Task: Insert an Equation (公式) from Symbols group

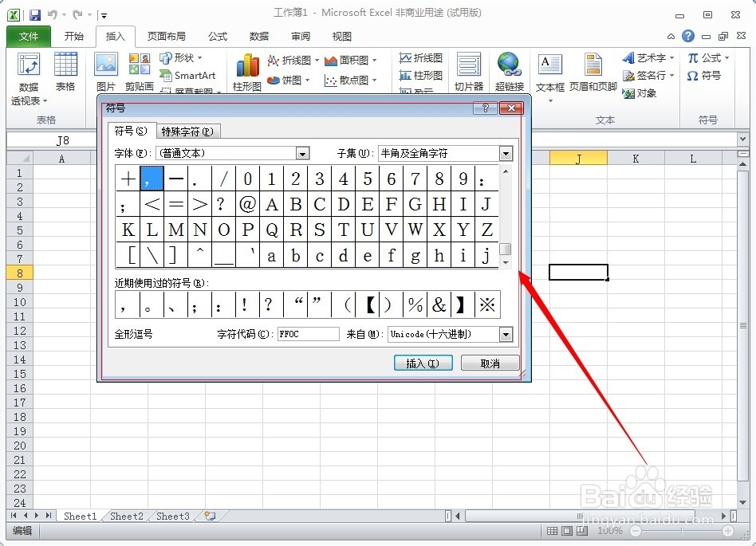Action: click(708, 58)
